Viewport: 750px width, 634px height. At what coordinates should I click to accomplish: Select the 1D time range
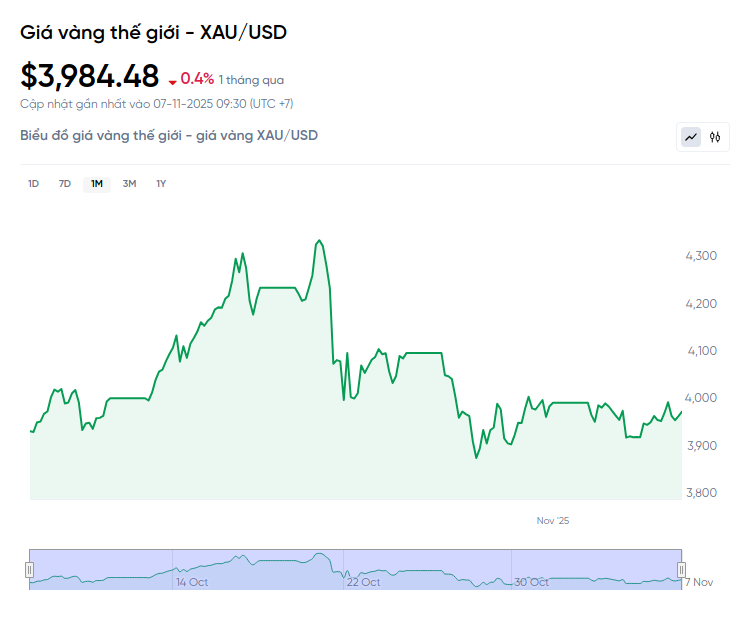tap(33, 183)
